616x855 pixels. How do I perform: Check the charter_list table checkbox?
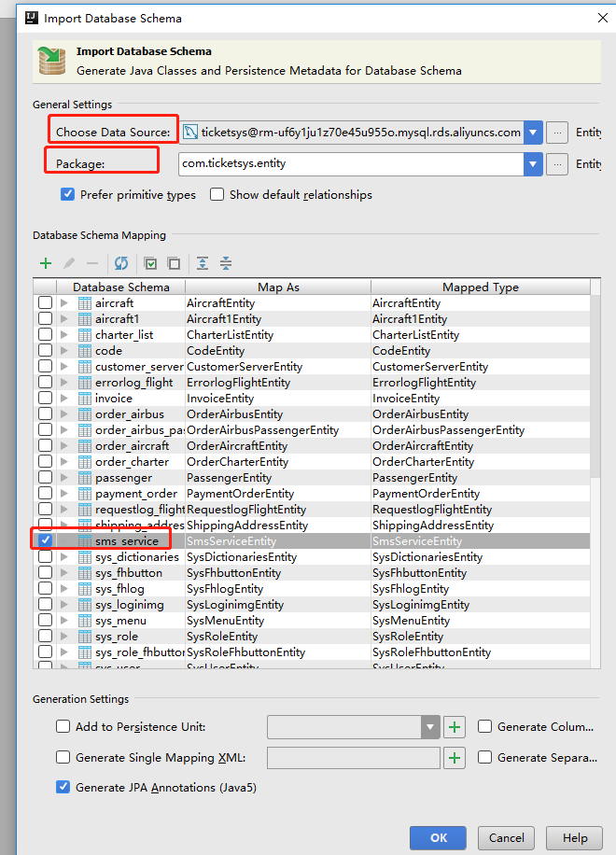point(45,334)
